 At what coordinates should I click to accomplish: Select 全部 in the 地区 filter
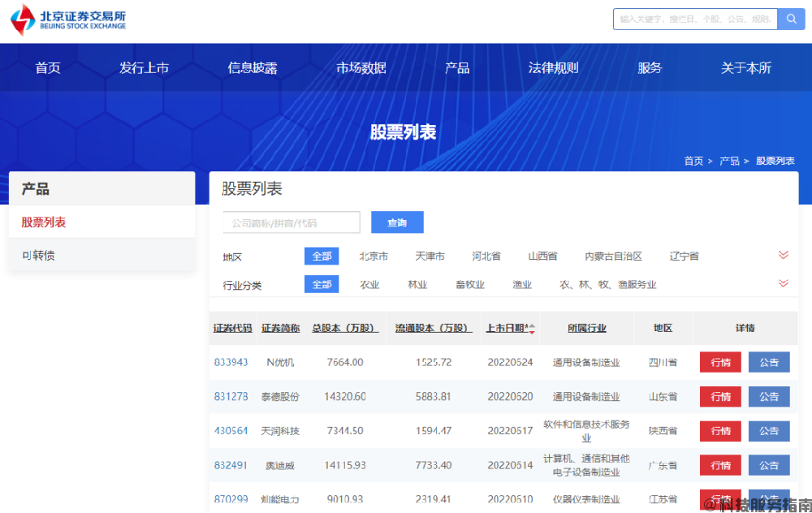[322, 256]
